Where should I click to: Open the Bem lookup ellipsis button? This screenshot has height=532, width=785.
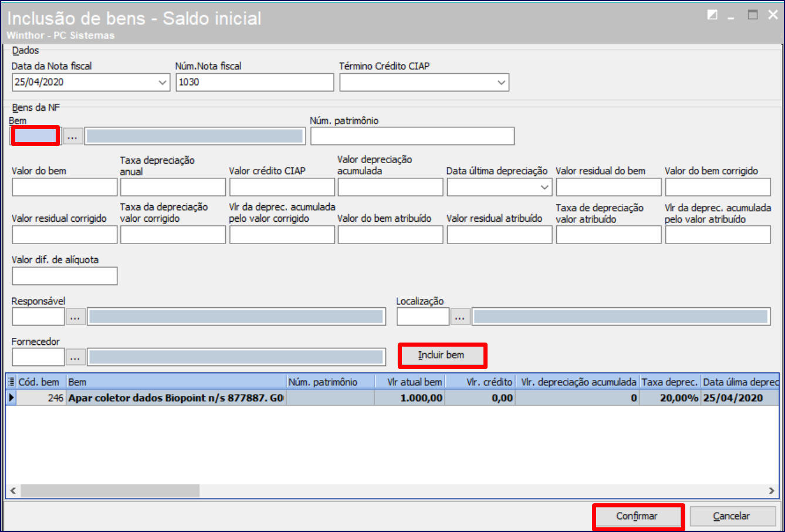pos(73,136)
